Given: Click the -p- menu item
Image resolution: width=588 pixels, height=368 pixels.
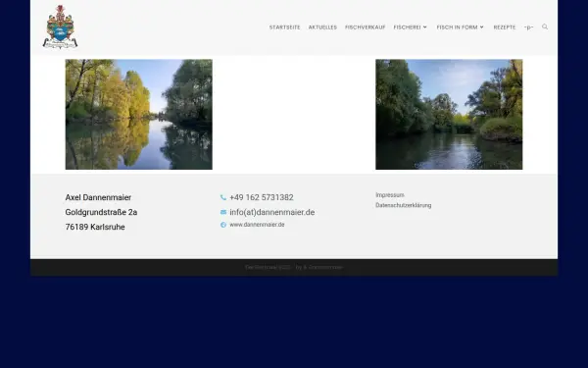Looking at the screenshot, I should click(529, 27).
